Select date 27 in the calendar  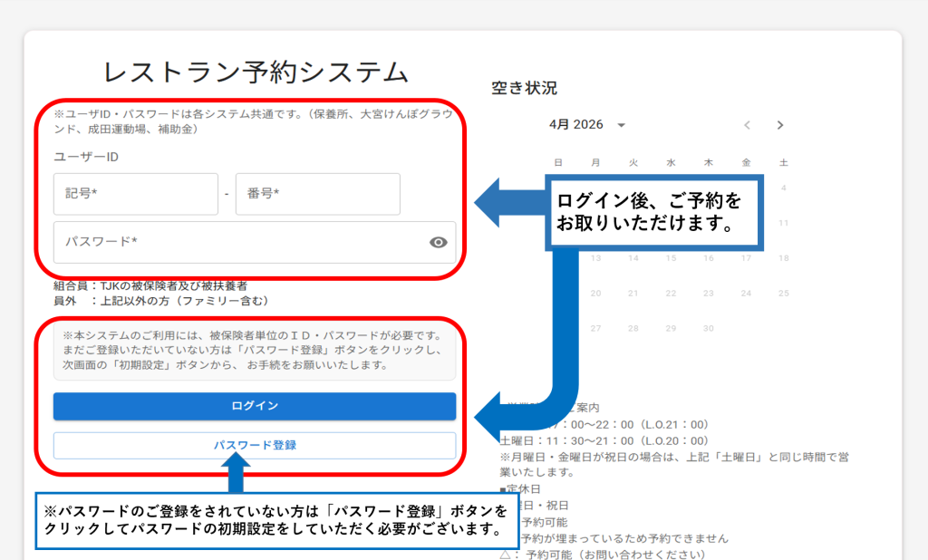(x=595, y=328)
